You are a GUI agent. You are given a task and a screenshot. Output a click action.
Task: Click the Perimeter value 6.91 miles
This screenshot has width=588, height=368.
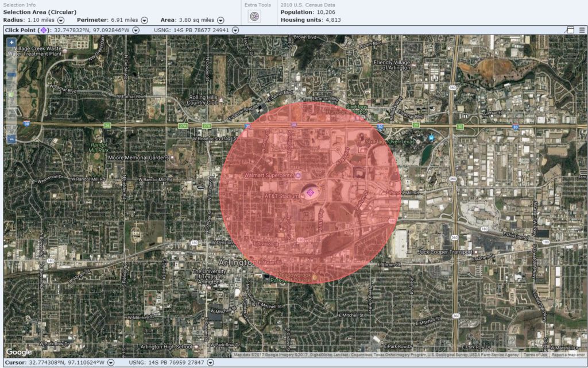coord(124,20)
